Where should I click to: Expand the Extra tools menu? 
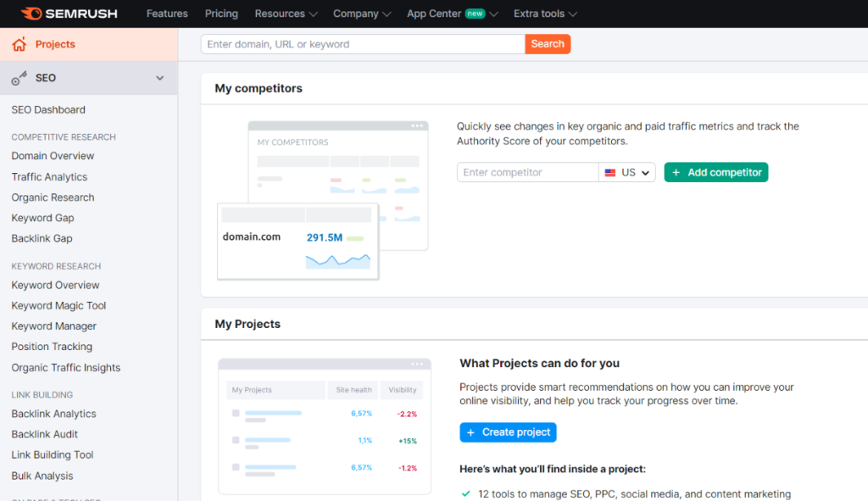[x=541, y=14]
